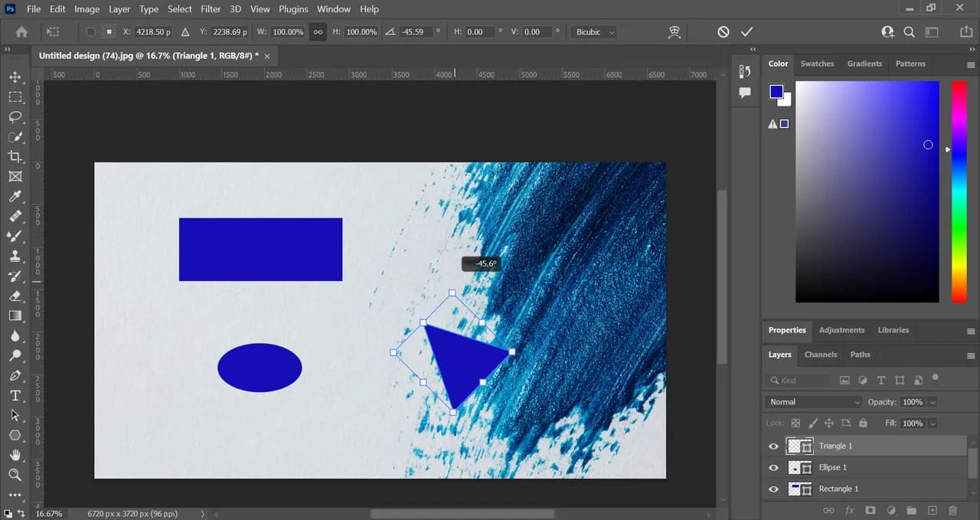The width and height of the screenshot is (980, 520).
Task: Switch to the Swatches tab
Action: [817, 64]
